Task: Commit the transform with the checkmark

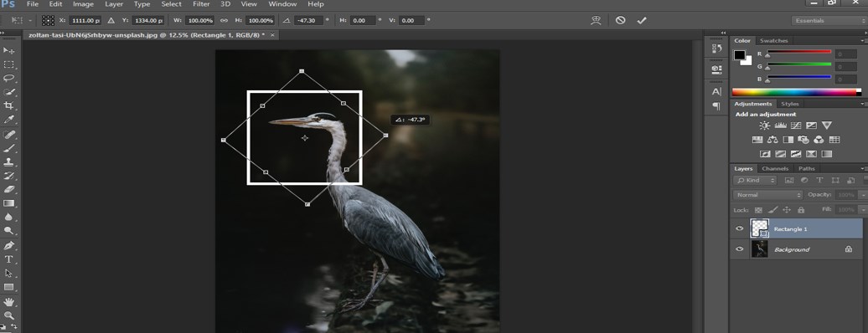Action: point(642,20)
